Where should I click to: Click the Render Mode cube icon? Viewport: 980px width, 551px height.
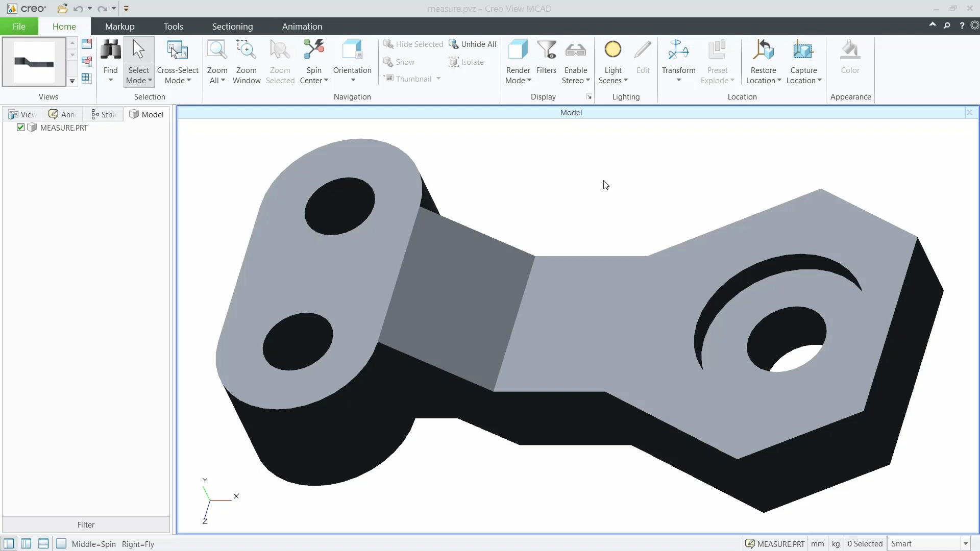518,51
